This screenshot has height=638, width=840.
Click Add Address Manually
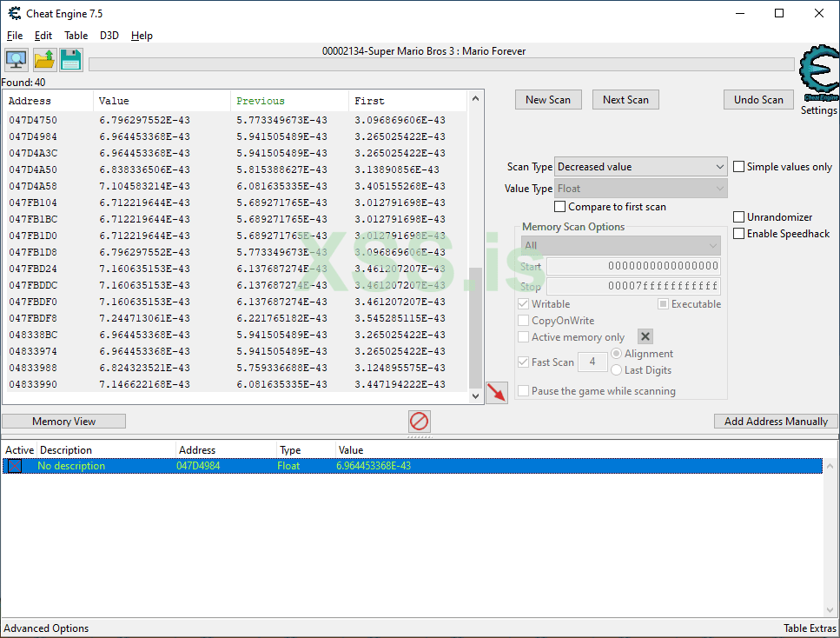click(x=776, y=422)
